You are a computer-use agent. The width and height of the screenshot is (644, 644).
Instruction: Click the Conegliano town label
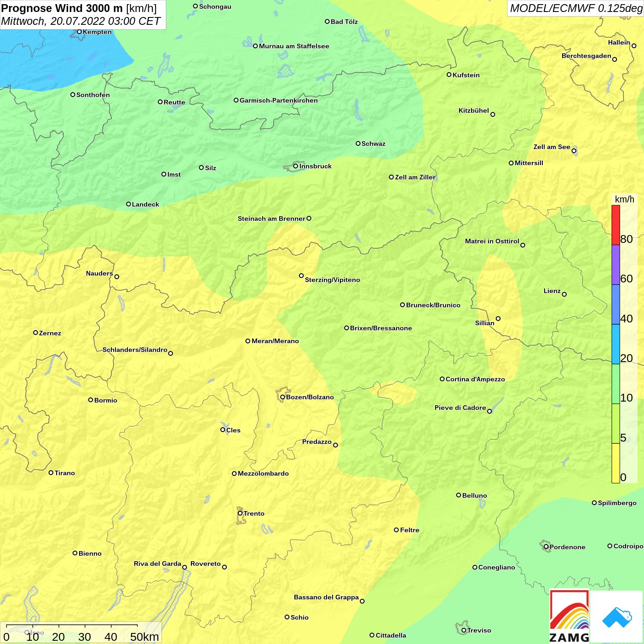497,567
